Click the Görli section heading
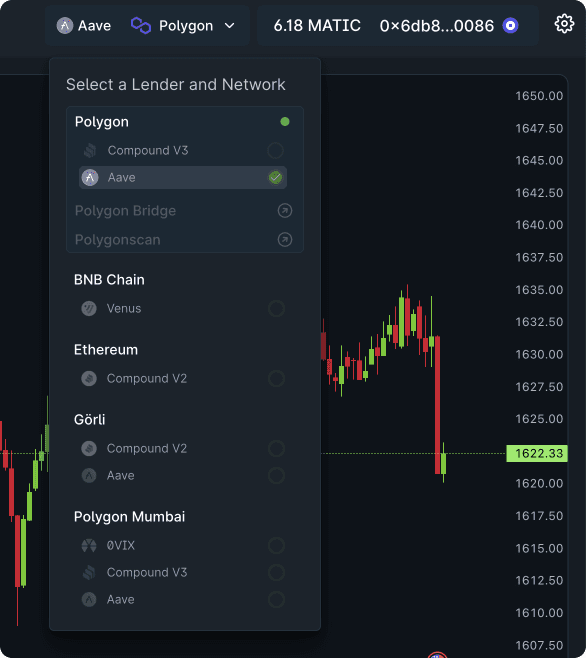The image size is (586, 658). pos(89,419)
